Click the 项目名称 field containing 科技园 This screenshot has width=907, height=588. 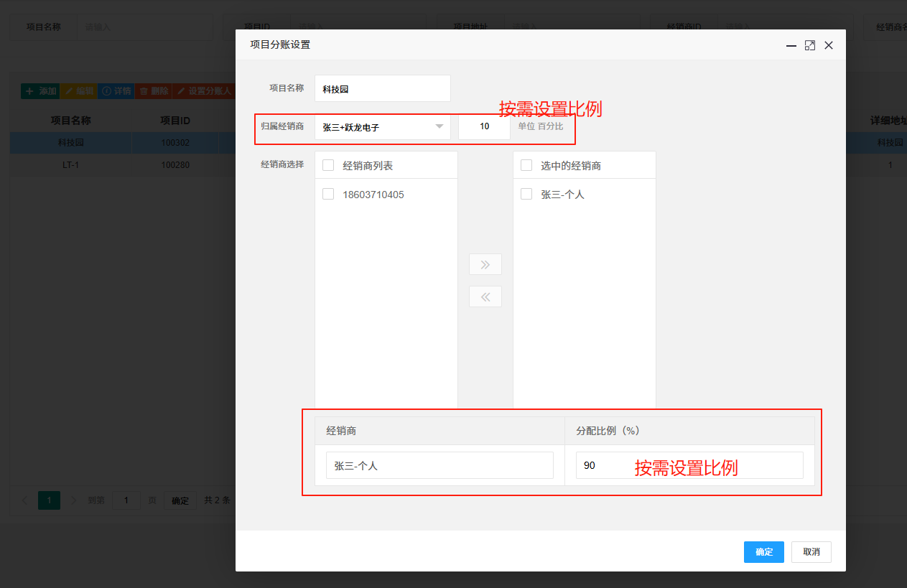coord(383,89)
